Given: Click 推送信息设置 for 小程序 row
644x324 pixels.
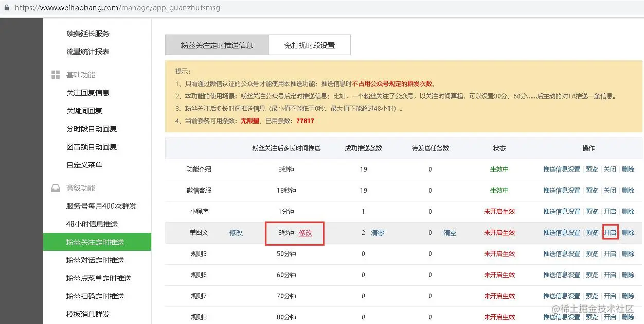Looking at the screenshot, I should [562, 211].
